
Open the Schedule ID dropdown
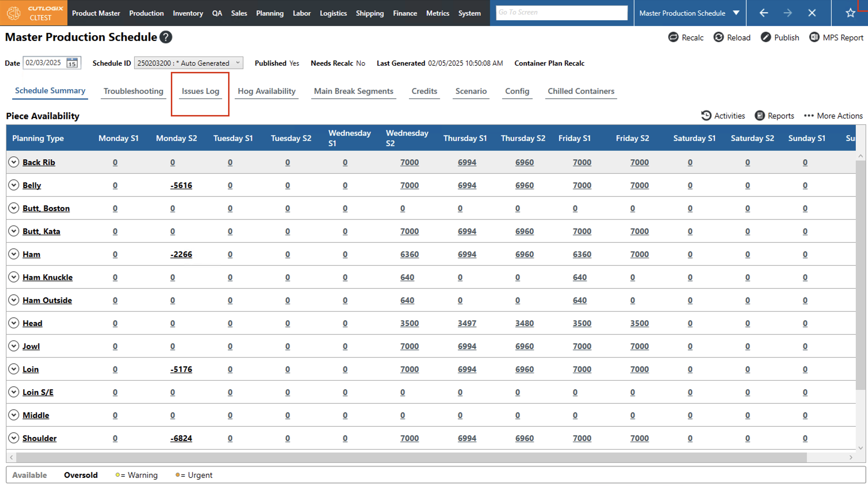point(188,63)
